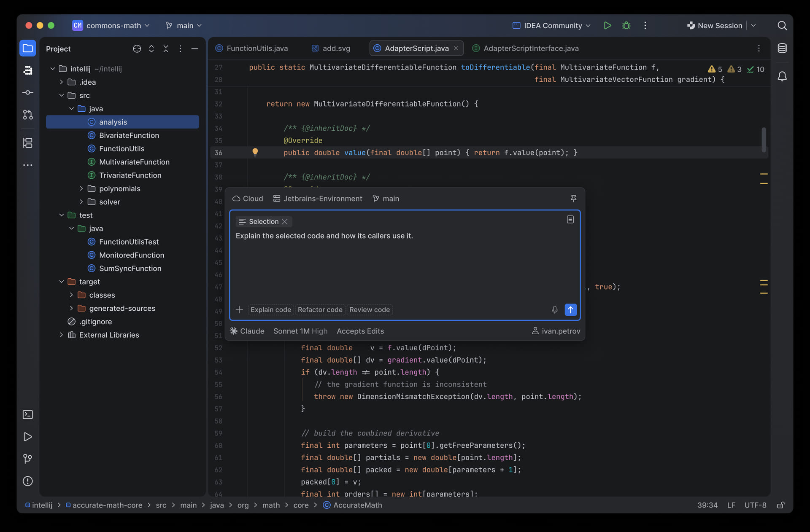Click inside the AI prompt text field
Viewport: 810px width, 532px height.
click(x=405, y=265)
